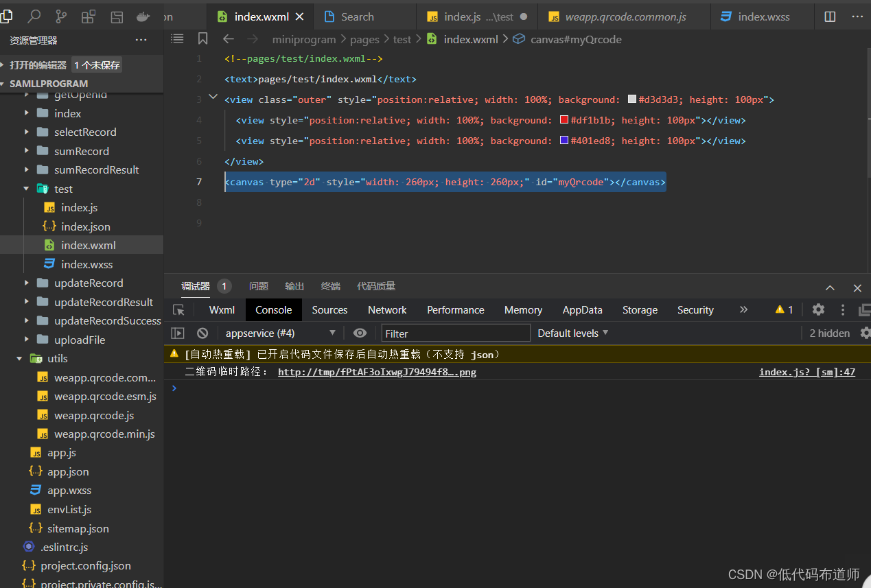Clear the console with the ban icon

[202, 333]
